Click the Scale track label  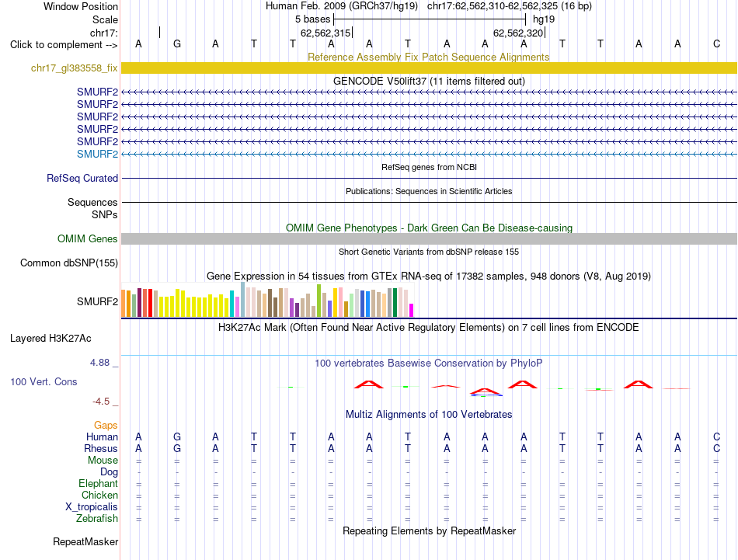(105, 19)
